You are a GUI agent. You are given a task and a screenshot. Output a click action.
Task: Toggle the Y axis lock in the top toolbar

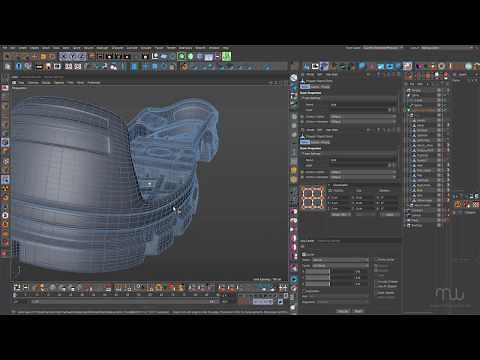click(73, 56)
